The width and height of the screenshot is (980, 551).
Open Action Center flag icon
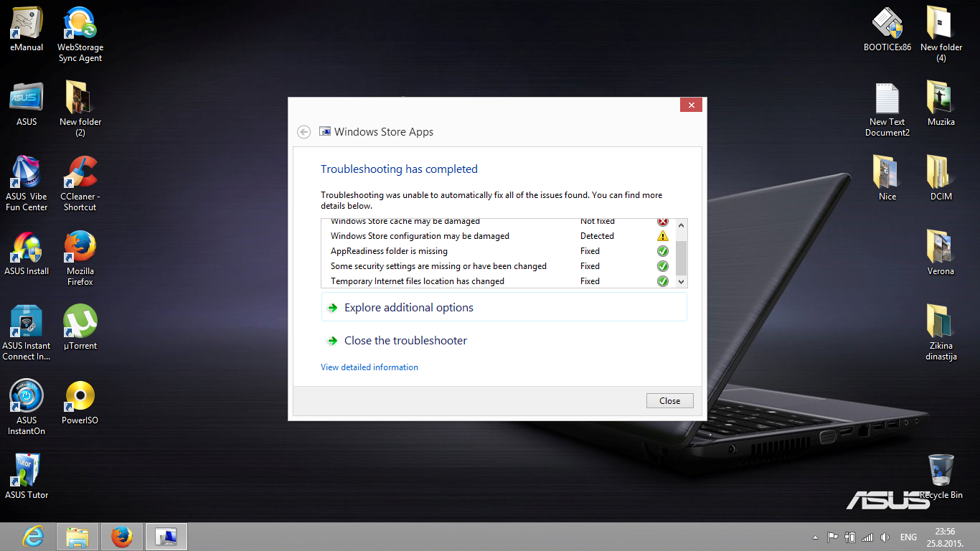[x=832, y=537]
